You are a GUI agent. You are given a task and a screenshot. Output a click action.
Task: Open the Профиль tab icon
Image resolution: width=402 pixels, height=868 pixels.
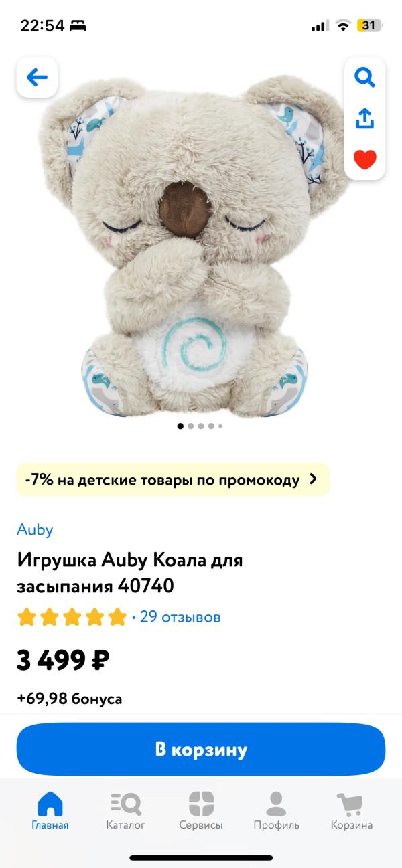pyautogui.click(x=276, y=803)
